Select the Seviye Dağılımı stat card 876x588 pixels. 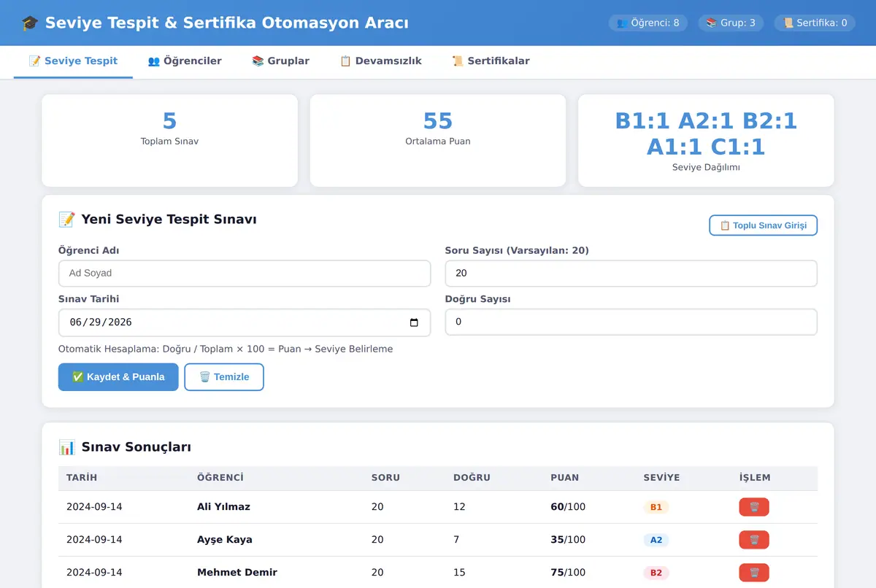706,140
